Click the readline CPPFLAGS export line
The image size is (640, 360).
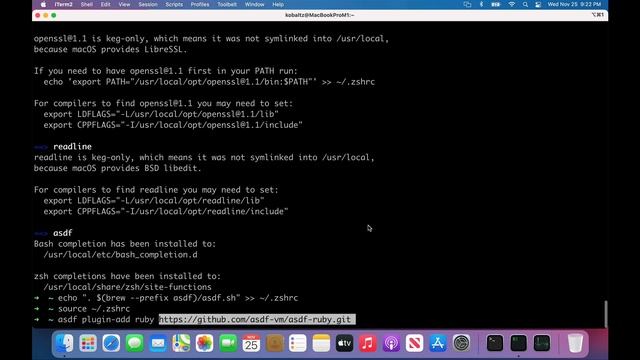coord(166,211)
